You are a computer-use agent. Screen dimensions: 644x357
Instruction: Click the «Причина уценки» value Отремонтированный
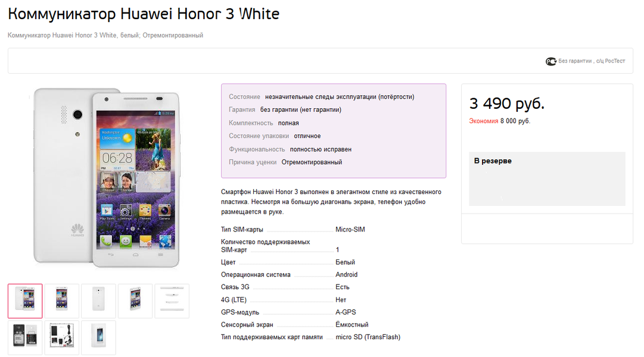tap(312, 162)
